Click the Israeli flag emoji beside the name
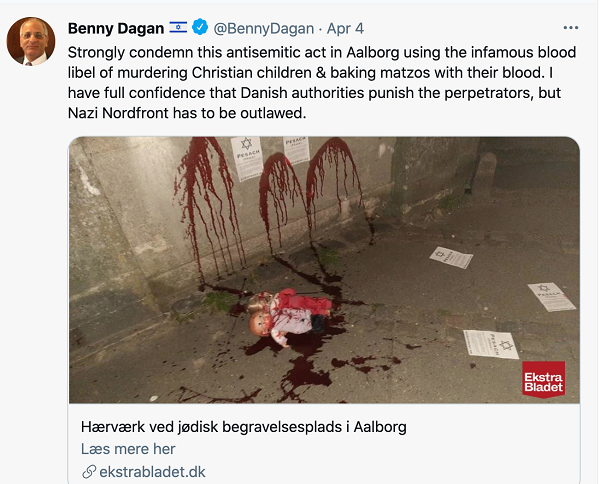 tap(178, 28)
